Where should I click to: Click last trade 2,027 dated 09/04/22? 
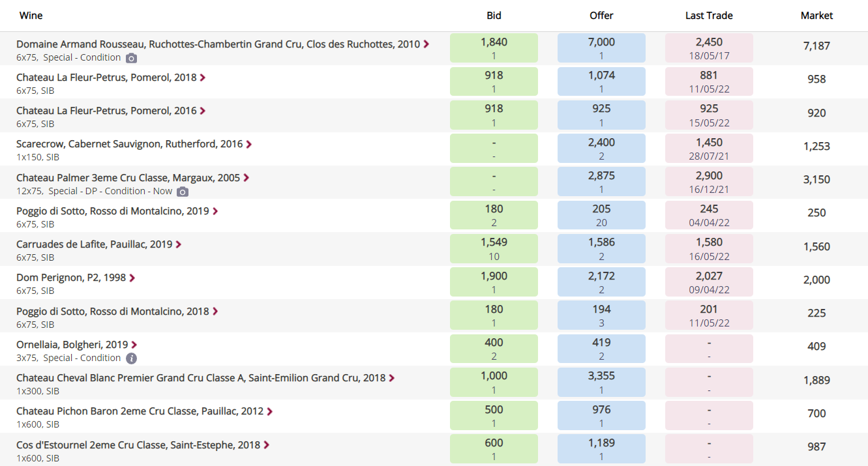pos(709,282)
